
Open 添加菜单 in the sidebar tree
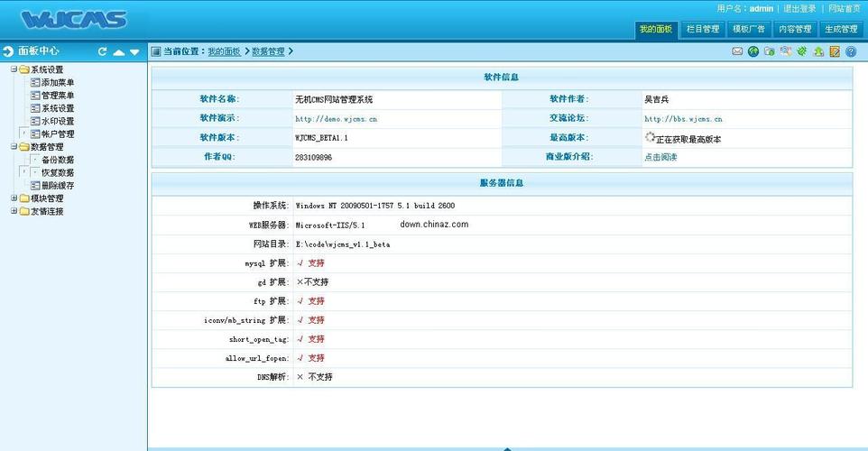tap(58, 82)
